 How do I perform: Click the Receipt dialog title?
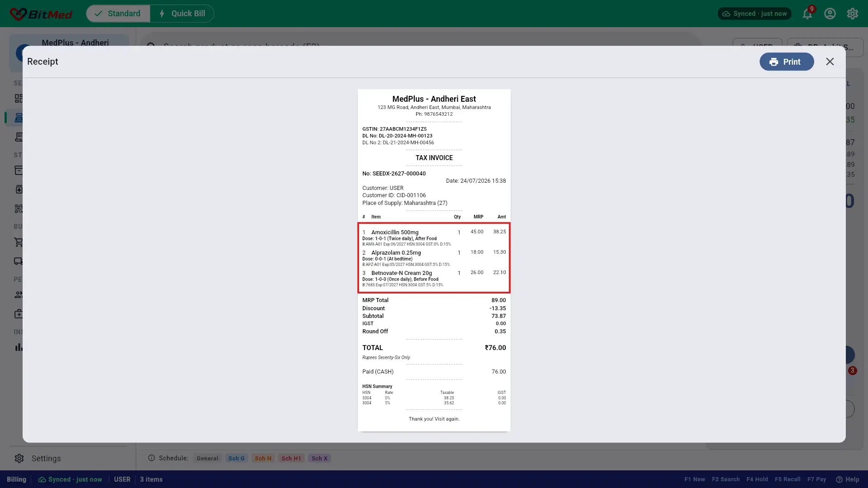point(43,62)
